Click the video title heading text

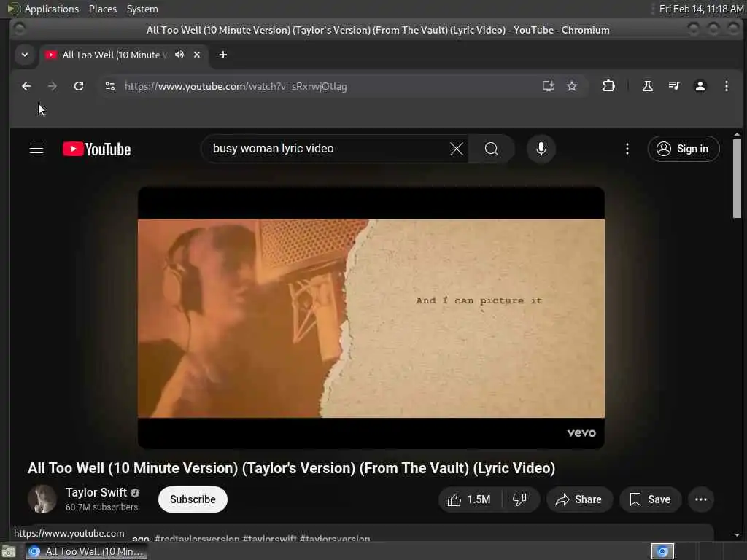pyautogui.click(x=292, y=468)
